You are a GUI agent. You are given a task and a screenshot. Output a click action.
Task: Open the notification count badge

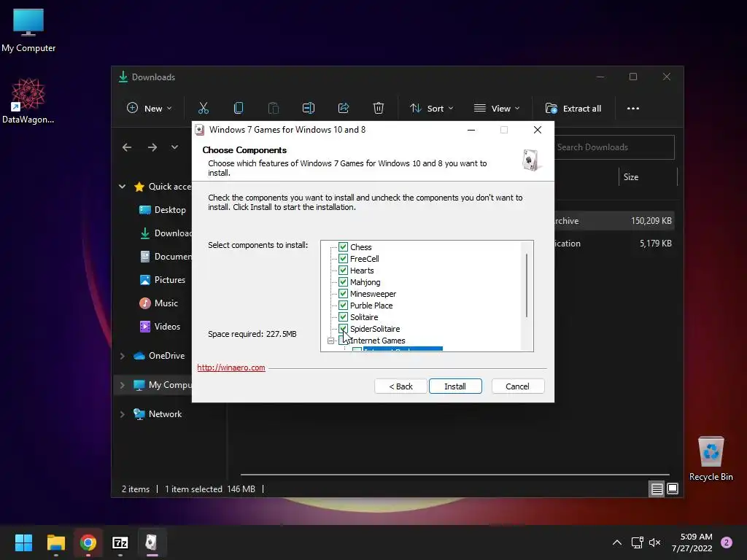pos(727,542)
